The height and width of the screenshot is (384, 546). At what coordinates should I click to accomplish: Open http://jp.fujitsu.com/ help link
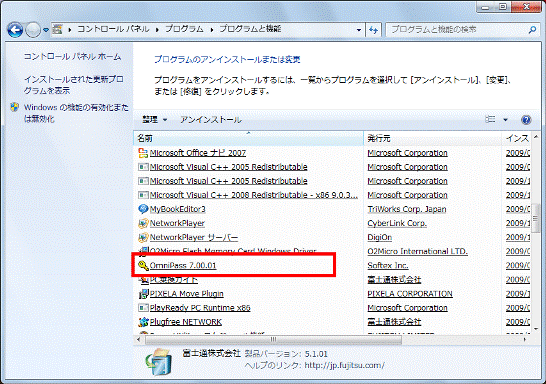(344, 365)
